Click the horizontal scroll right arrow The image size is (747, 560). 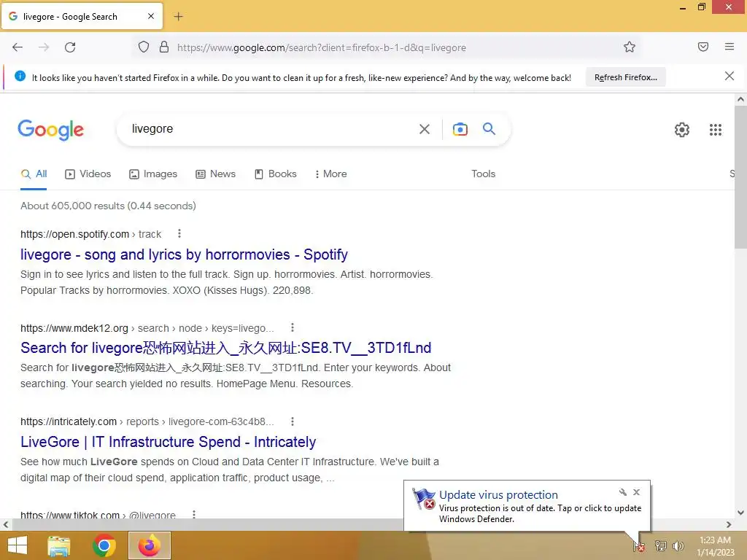729,524
